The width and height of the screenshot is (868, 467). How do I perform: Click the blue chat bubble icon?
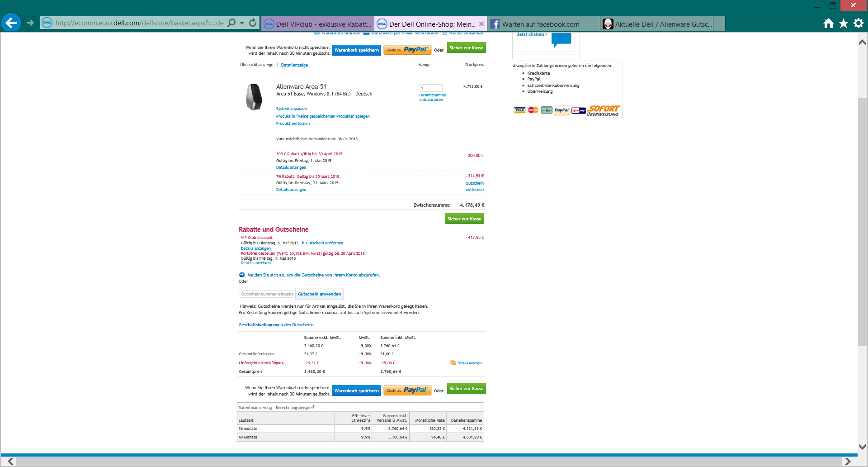(561, 40)
